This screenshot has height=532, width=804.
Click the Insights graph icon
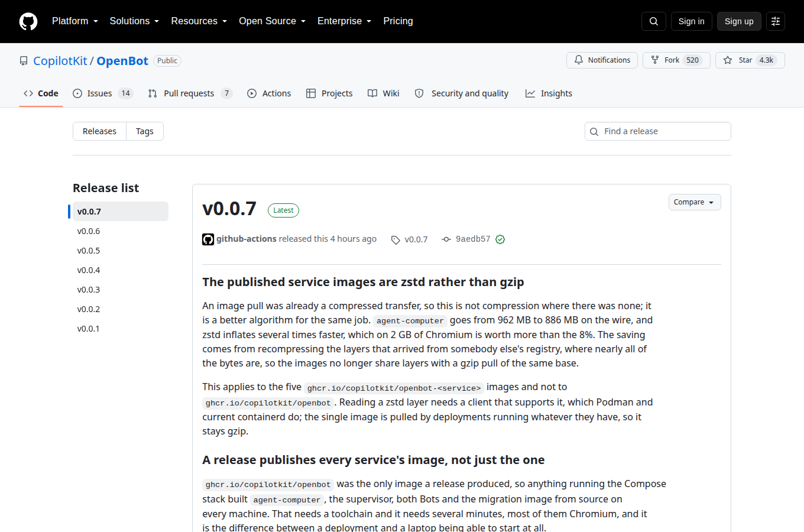pos(530,93)
